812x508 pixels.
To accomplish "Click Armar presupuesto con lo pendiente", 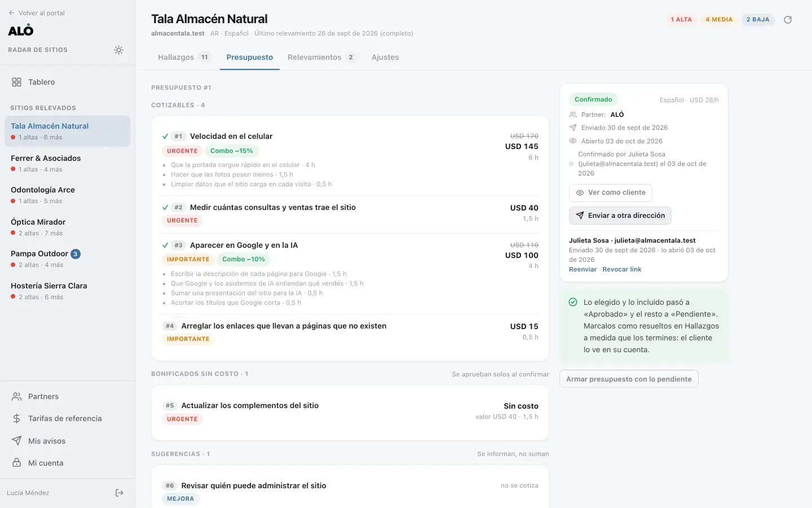I will coord(629,379).
